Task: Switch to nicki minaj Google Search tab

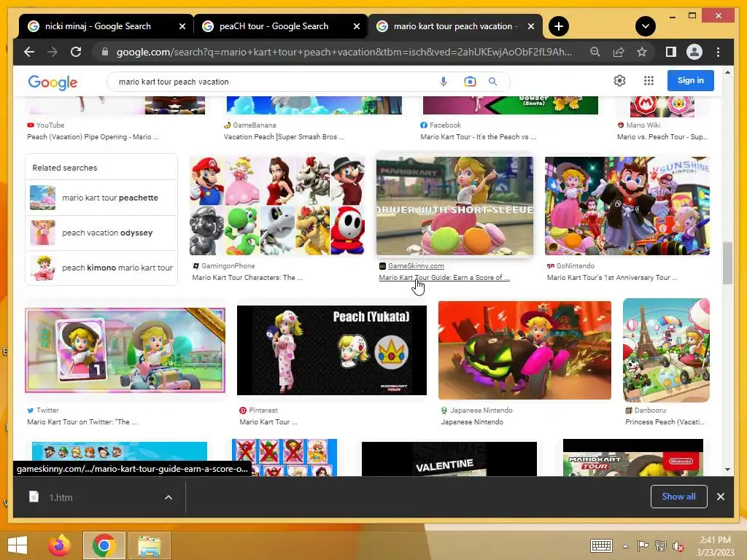Action: tap(98, 27)
